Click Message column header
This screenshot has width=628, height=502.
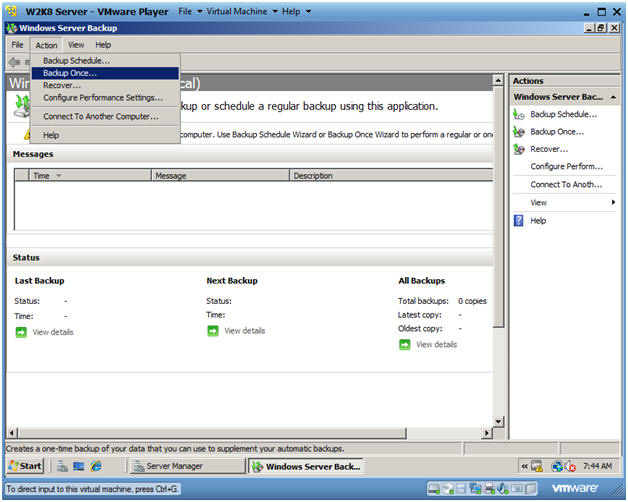[220, 175]
